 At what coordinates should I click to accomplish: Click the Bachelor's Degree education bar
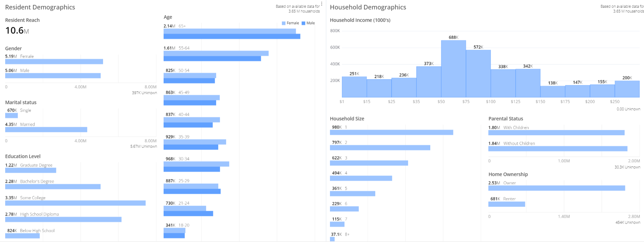point(53,187)
